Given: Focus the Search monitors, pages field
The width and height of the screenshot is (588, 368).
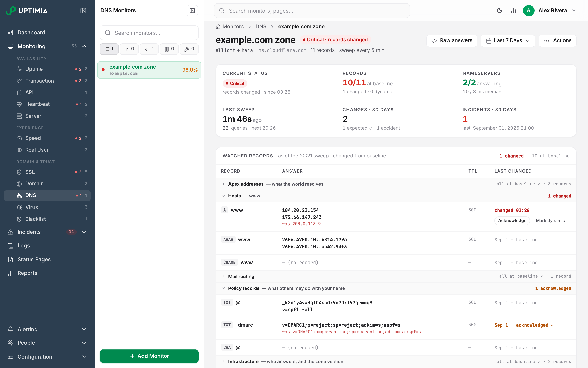Looking at the screenshot, I should [x=312, y=11].
